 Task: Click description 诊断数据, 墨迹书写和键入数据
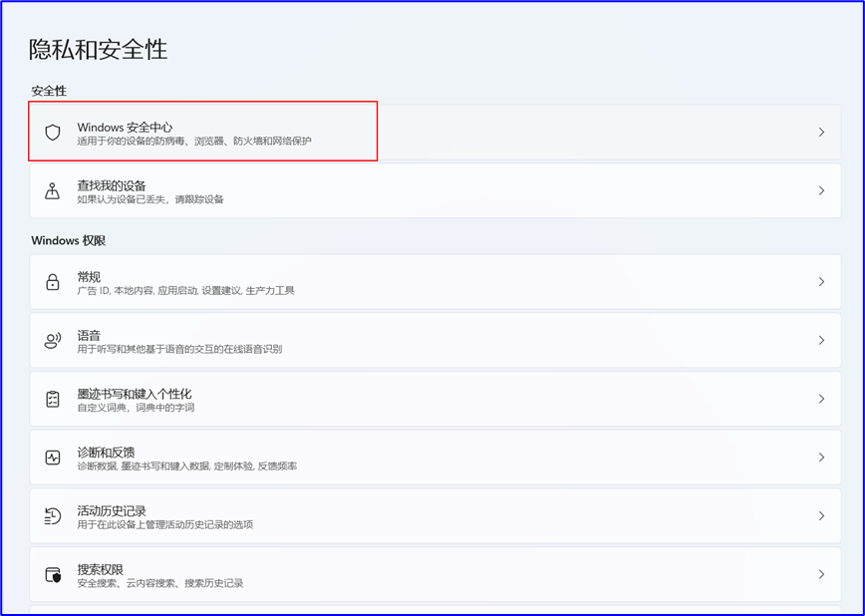tap(144, 466)
